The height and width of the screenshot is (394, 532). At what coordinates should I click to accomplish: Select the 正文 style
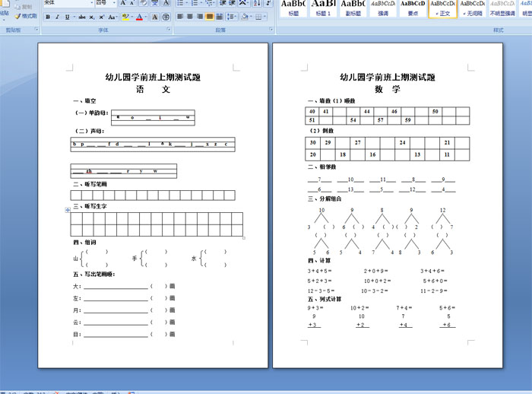pyautogui.click(x=442, y=8)
